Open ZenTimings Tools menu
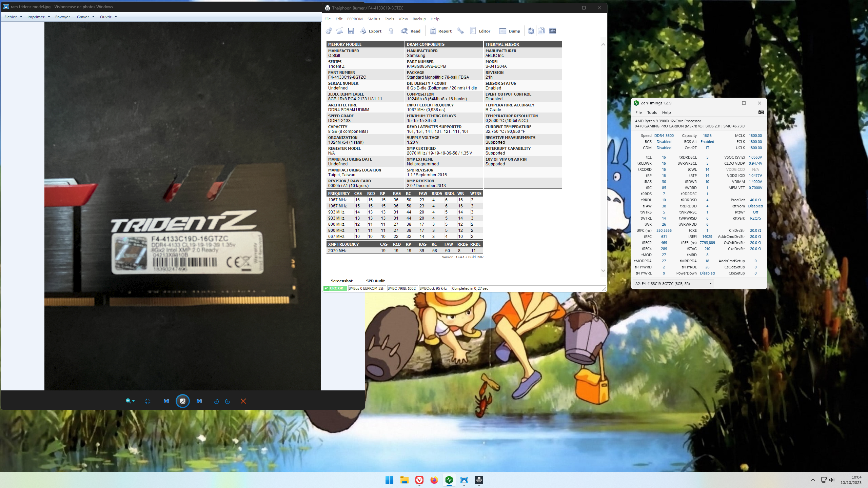Image resolution: width=868 pixels, height=488 pixels. pyautogui.click(x=652, y=113)
